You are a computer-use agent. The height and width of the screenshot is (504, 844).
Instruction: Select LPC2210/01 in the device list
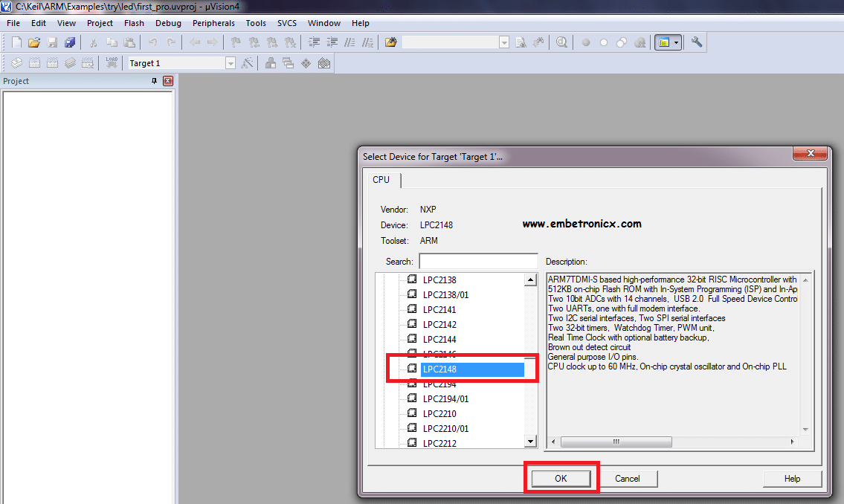tap(445, 429)
